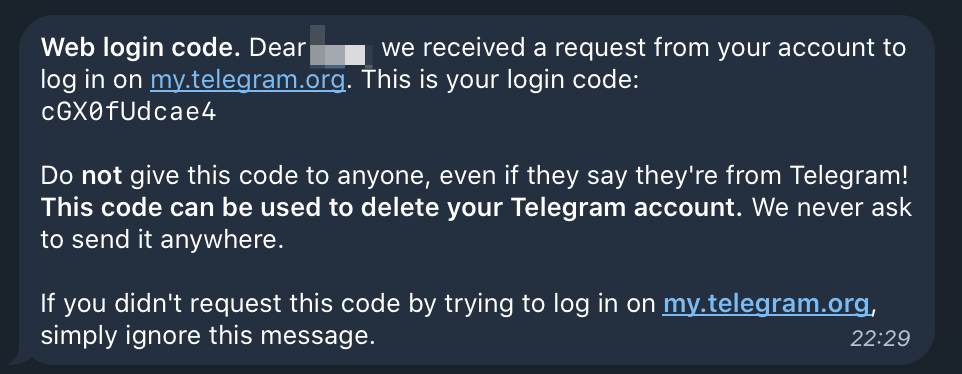This screenshot has width=962, height=374.
Task: Click the bold "Web login code." heading
Action: [140, 48]
